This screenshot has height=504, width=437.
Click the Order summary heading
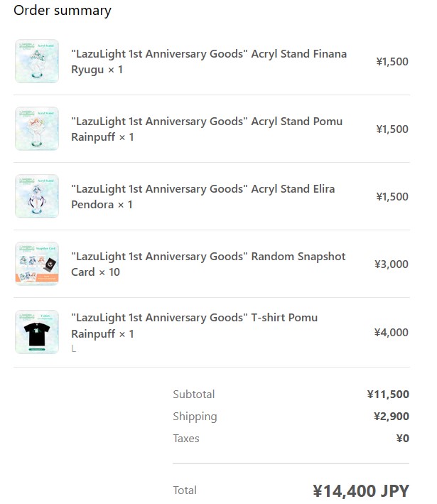point(63,11)
